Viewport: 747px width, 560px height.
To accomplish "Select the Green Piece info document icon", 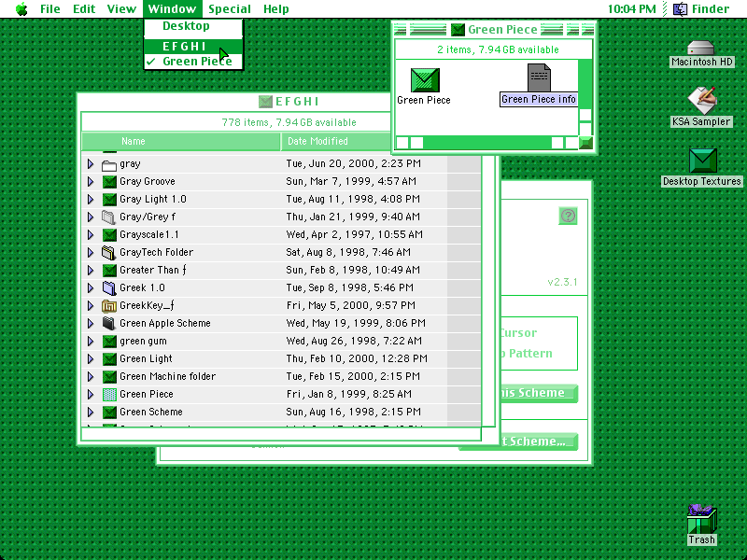I will (x=539, y=77).
